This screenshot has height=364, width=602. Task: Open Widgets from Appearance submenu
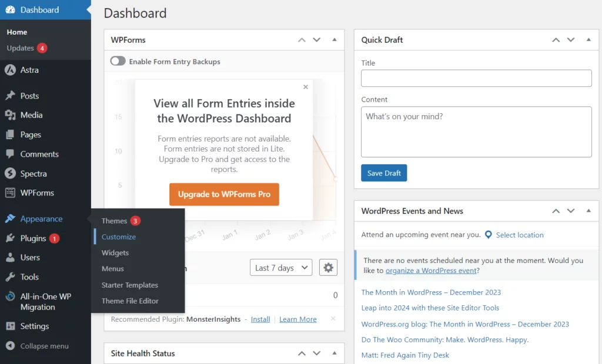[115, 253]
